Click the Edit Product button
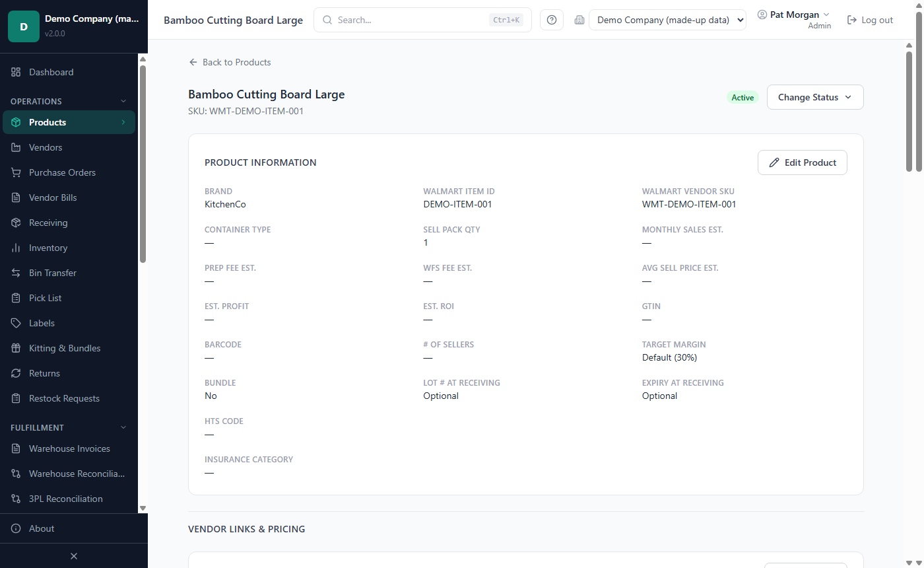The width and height of the screenshot is (924, 568). coord(802,162)
